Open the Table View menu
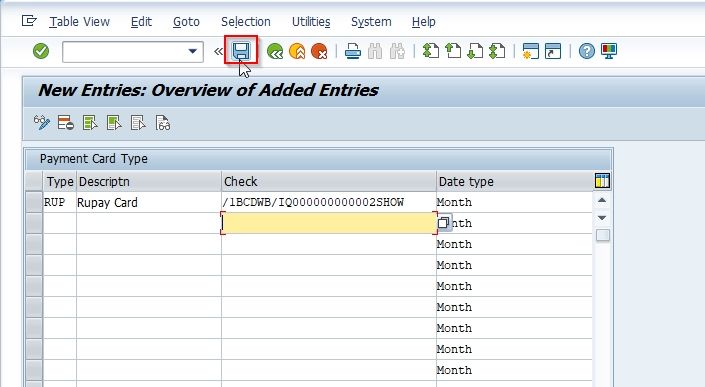Viewport: 705px width, 387px height. [x=80, y=22]
